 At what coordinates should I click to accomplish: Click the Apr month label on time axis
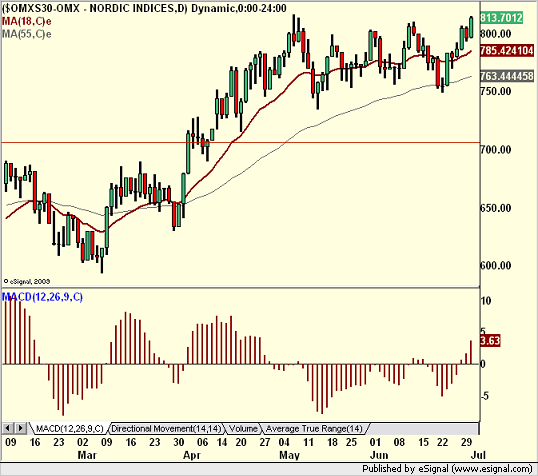(x=191, y=455)
